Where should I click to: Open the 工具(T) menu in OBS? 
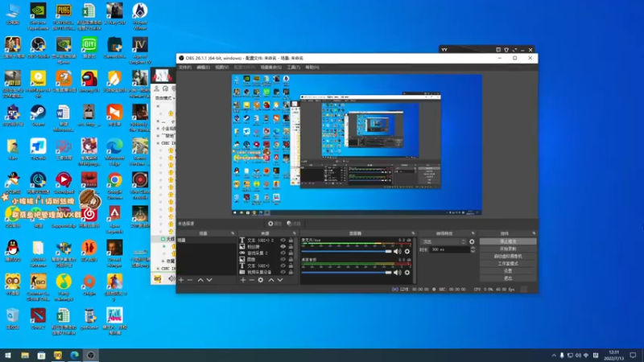click(294, 68)
